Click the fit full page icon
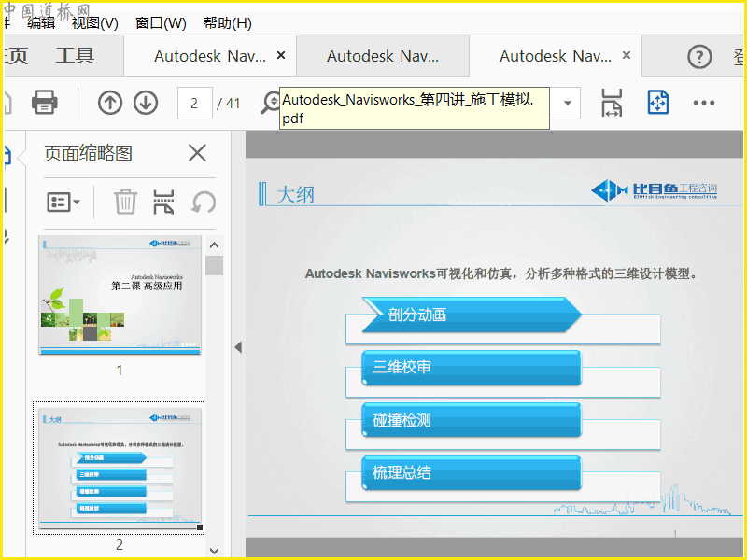 [x=658, y=103]
